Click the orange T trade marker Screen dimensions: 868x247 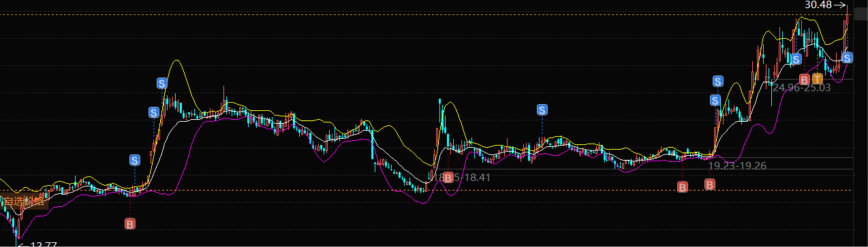click(816, 79)
